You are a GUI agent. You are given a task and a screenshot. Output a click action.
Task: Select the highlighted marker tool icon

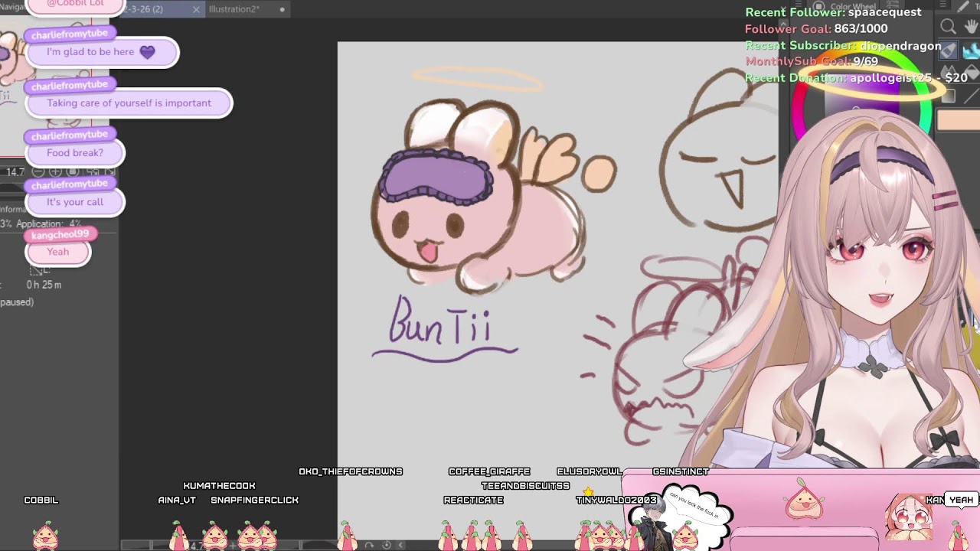[x=948, y=51]
